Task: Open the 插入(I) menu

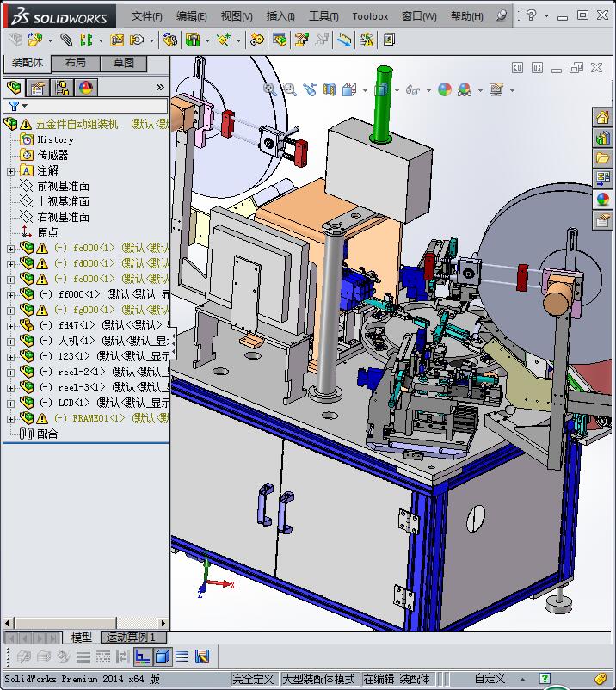Action: [x=280, y=16]
